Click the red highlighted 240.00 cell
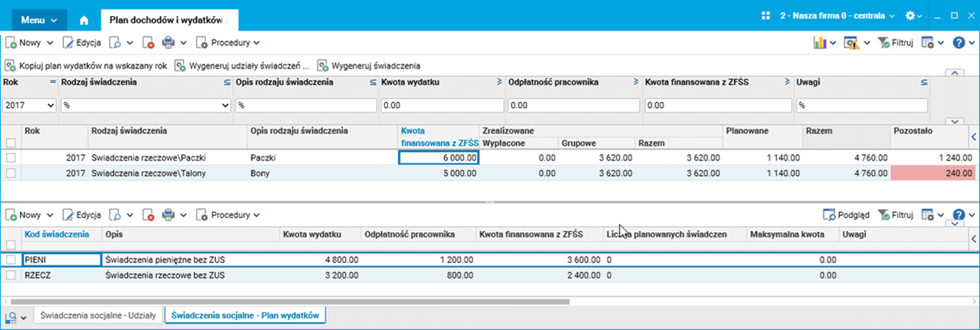 (933, 173)
